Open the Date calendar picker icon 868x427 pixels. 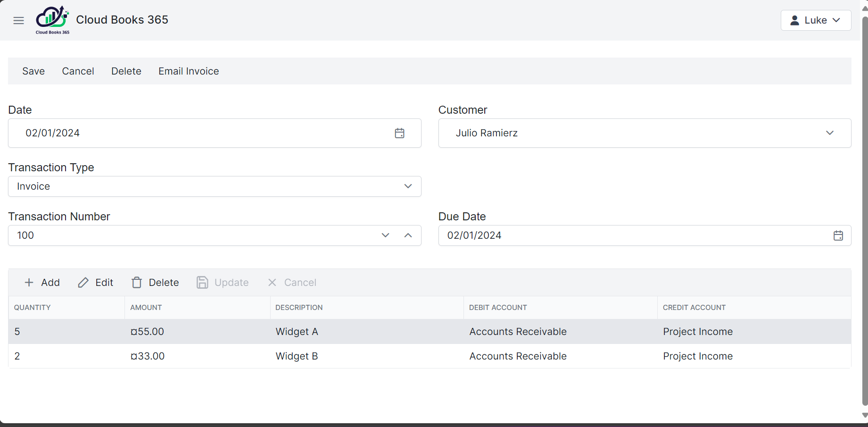(399, 133)
